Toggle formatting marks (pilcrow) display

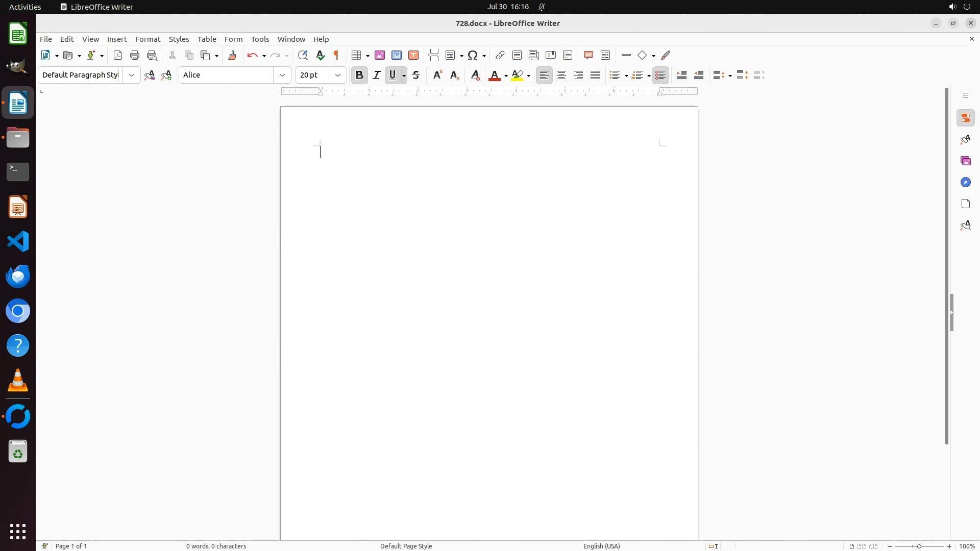coord(336,56)
